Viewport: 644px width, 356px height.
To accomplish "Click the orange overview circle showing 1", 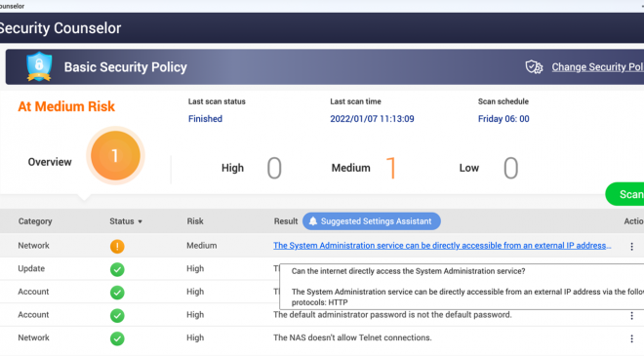I will tap(115, 156).
